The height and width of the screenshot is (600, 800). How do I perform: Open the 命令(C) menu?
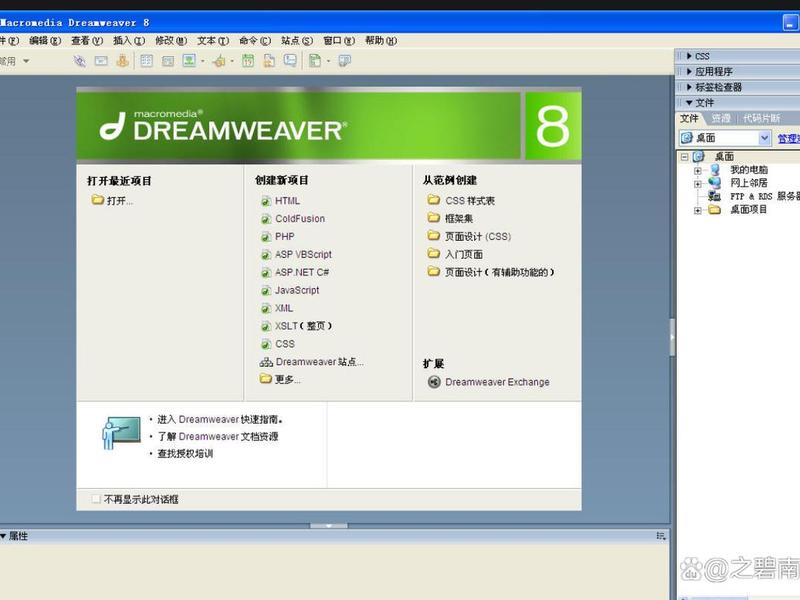point(255,40)
